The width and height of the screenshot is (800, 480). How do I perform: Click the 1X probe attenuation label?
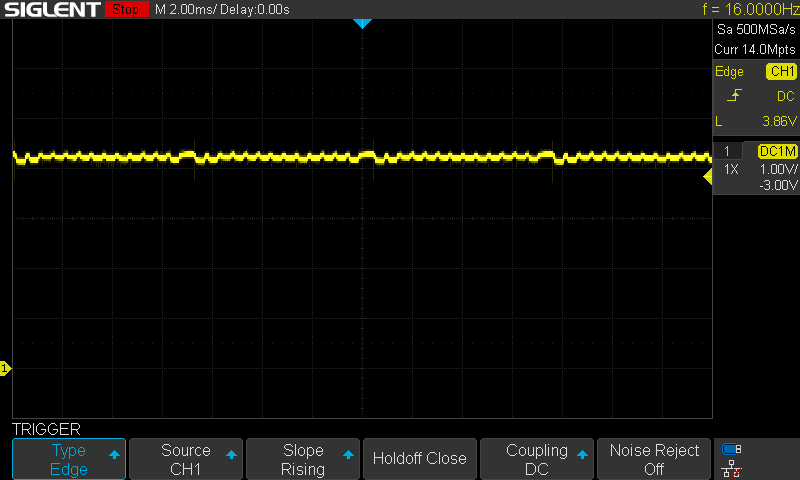731,169
